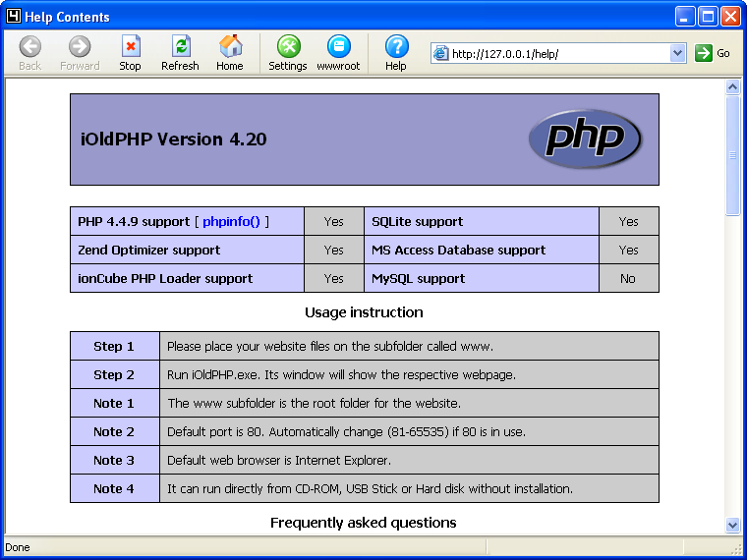
Task: Click the 'MS Access Database support' cell
Action: (x=482, y=250)
